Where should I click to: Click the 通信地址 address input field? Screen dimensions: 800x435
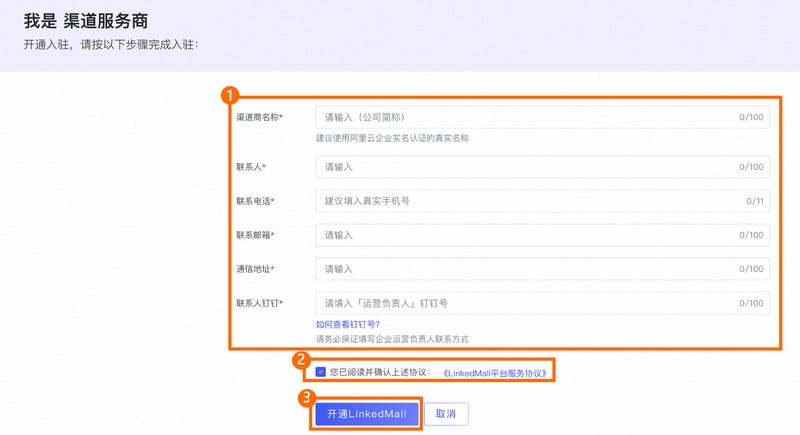point(542,269)
